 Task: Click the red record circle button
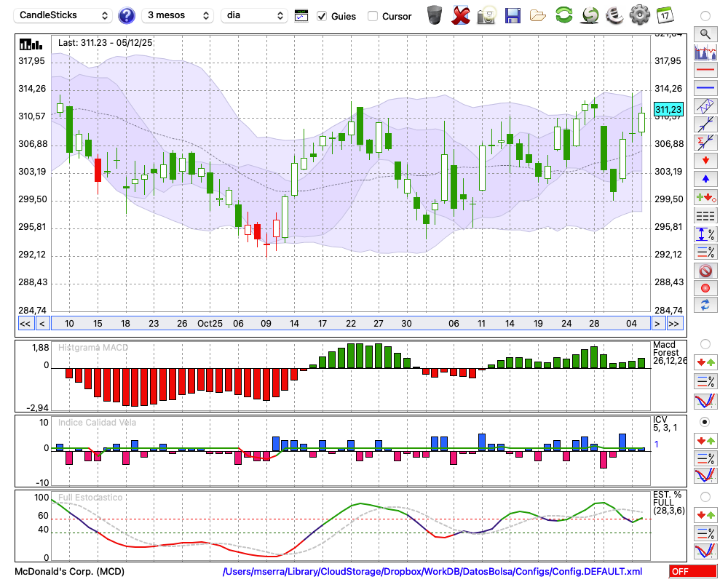click(705, 288)
